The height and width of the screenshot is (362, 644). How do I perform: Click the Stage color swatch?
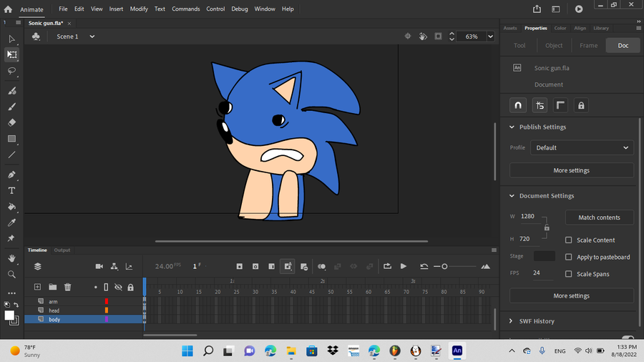point(544,256)
